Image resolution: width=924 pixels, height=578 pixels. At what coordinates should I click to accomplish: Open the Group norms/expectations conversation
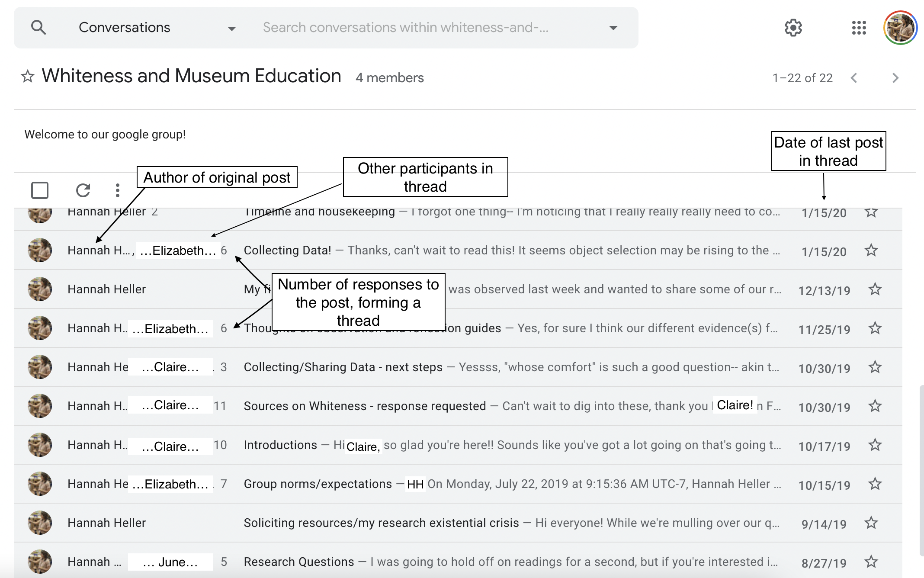318,484
